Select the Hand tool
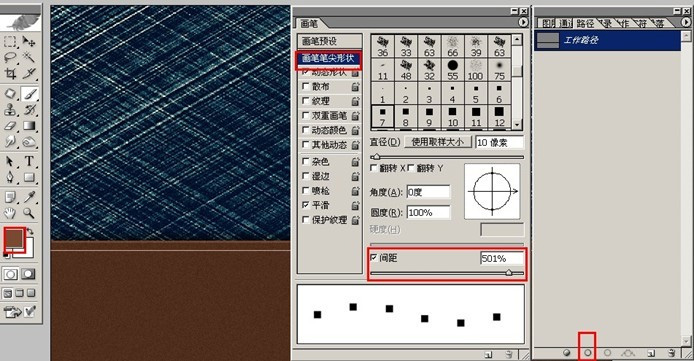 (x=10, y=213)
